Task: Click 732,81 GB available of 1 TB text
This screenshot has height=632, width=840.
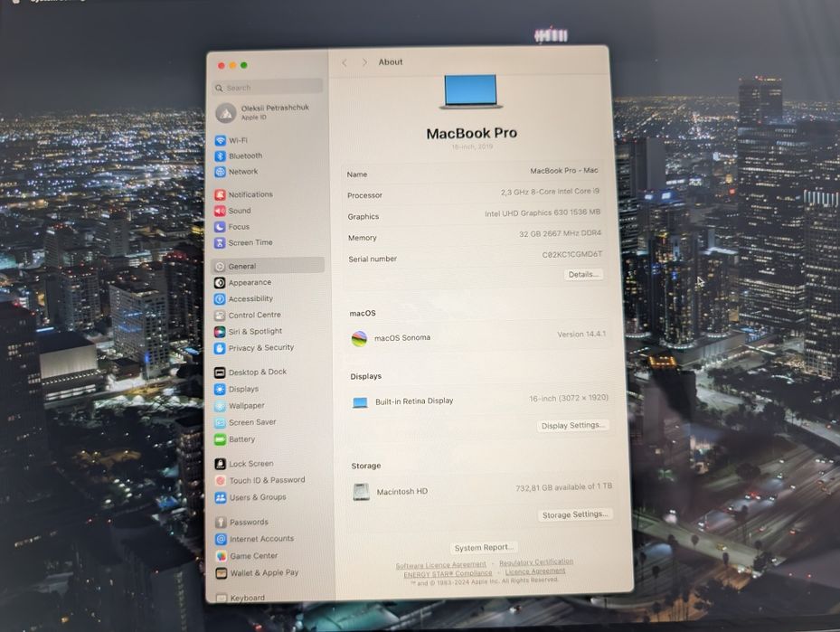Action: 563,487
